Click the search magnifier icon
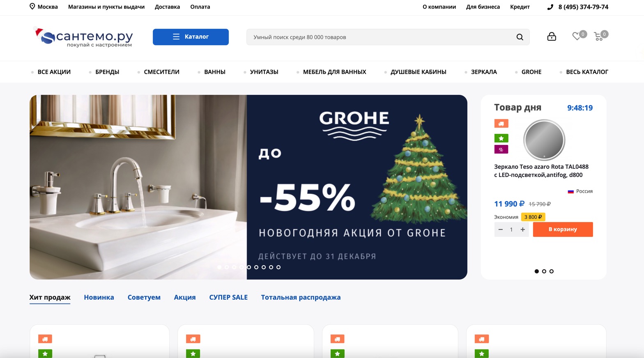Screen dimensions: 644x358 tap(520, 37)
